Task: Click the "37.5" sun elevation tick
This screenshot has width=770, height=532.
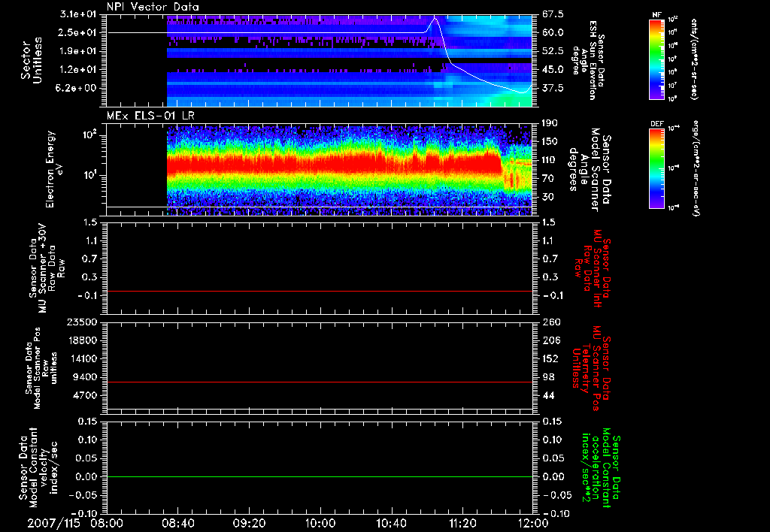Action: coord(553,89)
